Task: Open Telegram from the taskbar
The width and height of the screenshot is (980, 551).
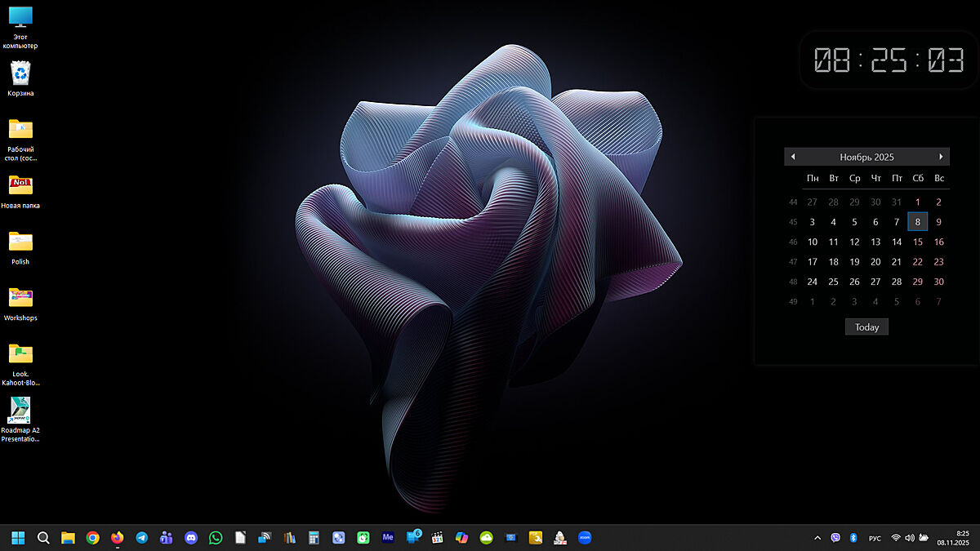Action: pos(142,538)
